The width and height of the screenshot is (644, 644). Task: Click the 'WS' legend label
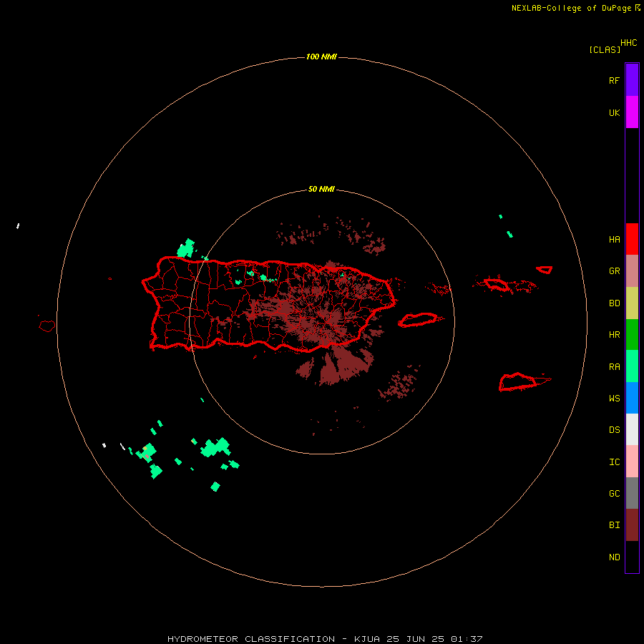click(615, 399)
